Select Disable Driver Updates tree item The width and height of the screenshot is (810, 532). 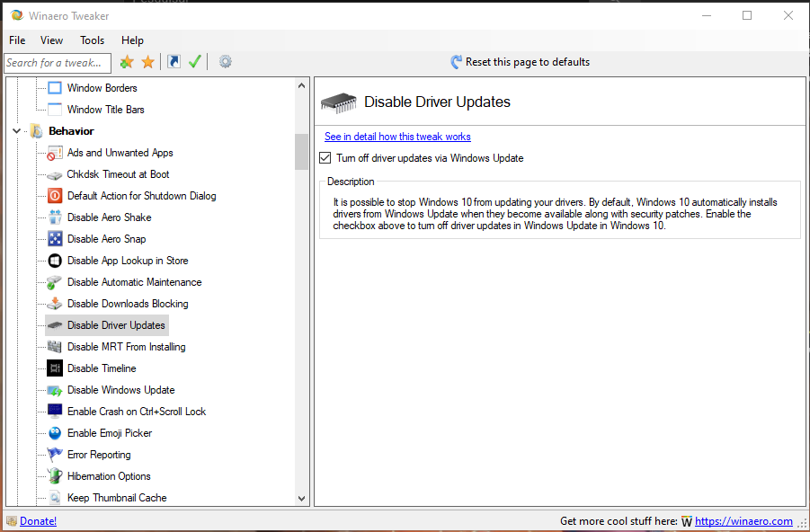116,325
